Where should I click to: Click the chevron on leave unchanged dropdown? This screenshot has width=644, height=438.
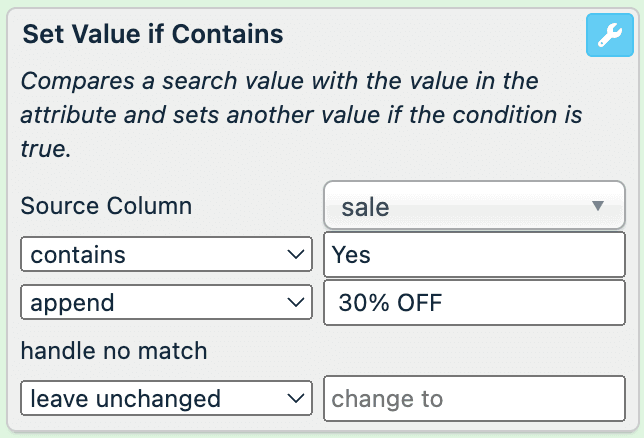pyautogui.click(x=295, y=398)
